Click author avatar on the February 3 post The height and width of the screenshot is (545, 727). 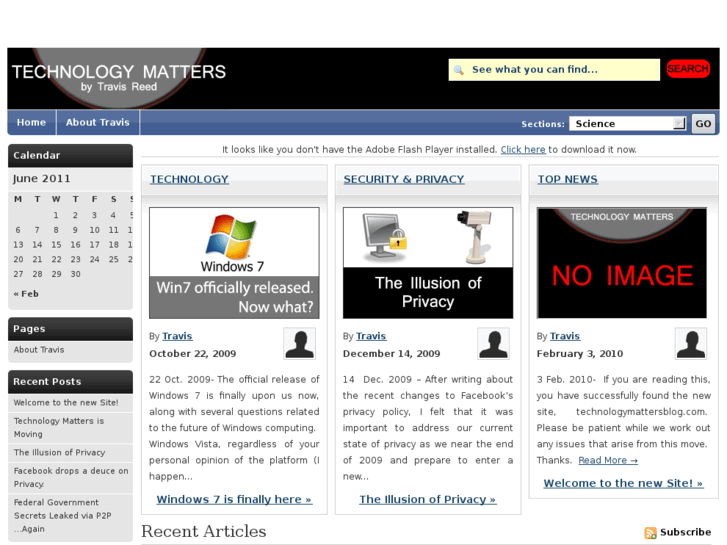(691, 344)
